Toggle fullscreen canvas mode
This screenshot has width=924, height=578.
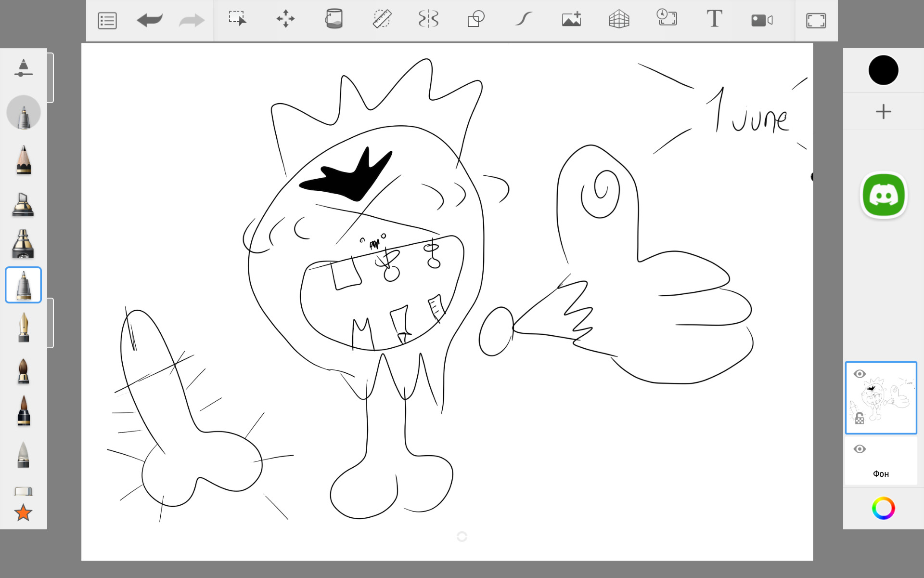pos(816,21)
